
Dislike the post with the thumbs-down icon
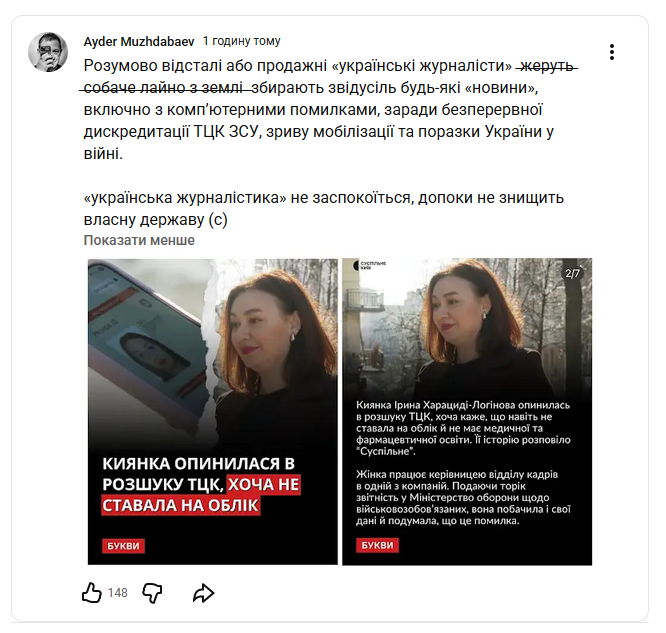coord(152,593)
